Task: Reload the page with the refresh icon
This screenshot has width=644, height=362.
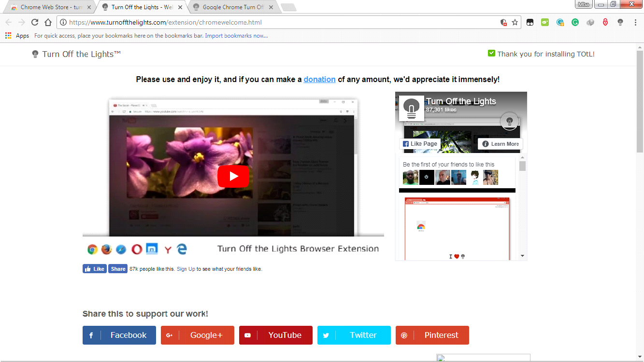Action: [x=35, y=22]
